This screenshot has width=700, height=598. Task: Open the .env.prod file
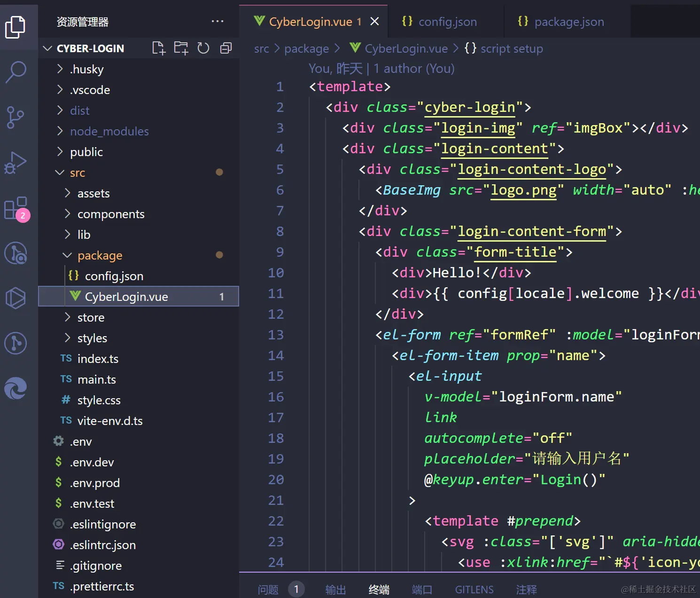tap(139, 483)
